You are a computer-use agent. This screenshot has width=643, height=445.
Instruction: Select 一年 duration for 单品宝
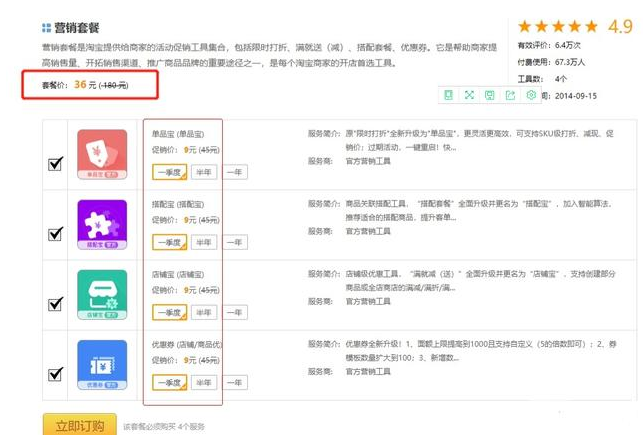coord(235,172)
